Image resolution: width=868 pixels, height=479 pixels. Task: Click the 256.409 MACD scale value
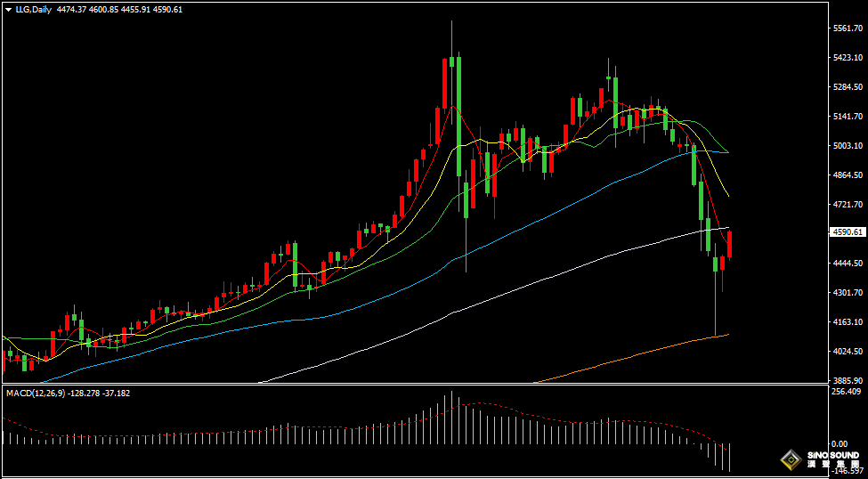[847, 392]
